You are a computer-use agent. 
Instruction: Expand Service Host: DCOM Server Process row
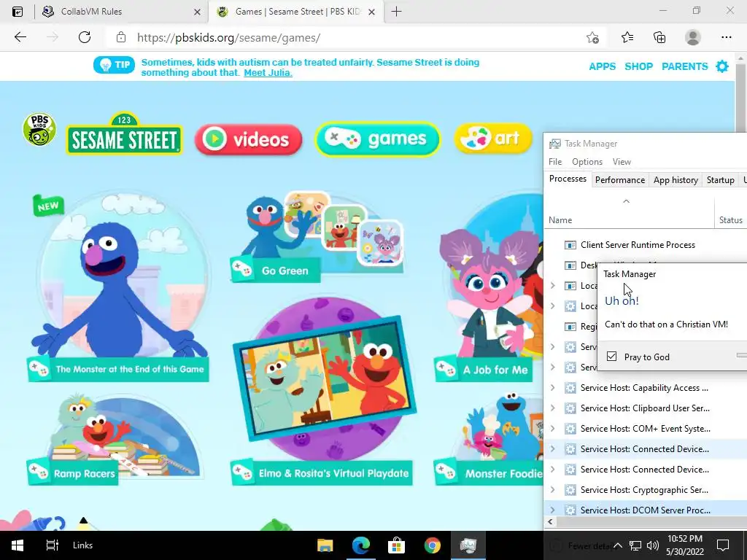click(553, 510)
